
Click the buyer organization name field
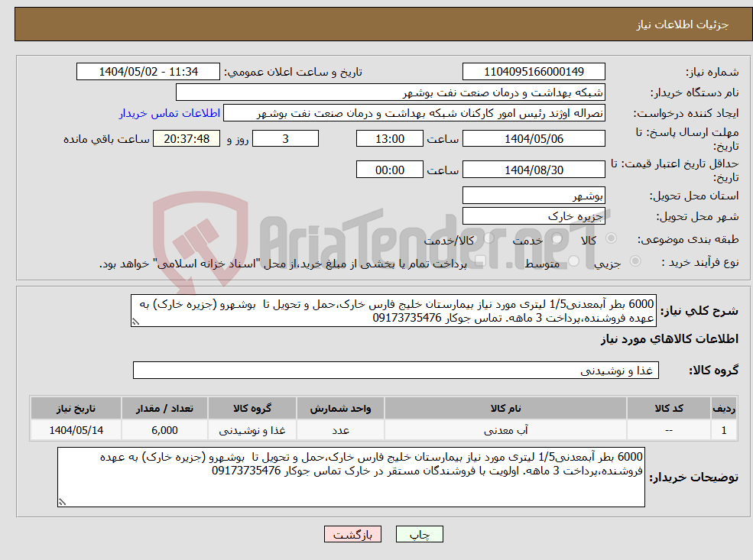point(390,92)
